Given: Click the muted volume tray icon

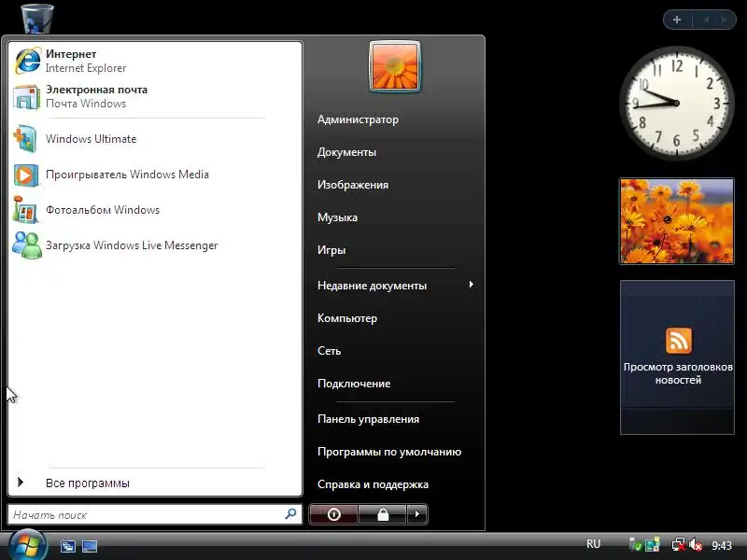Looking at the screenshot, I should (x=696, y=545).
